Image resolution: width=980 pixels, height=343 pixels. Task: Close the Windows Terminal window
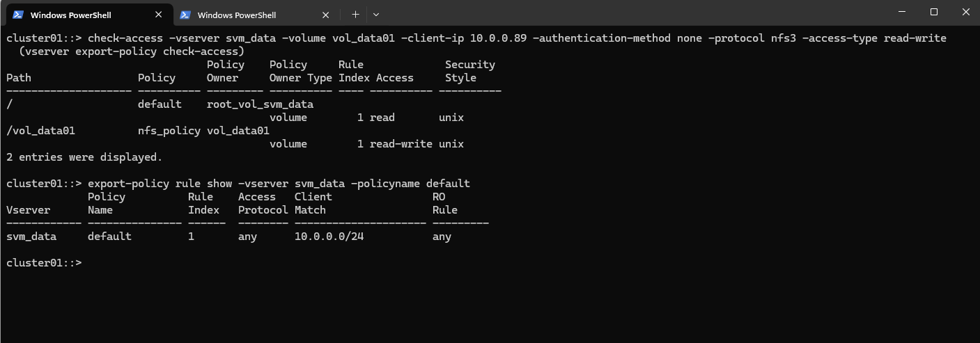[965, 12]
